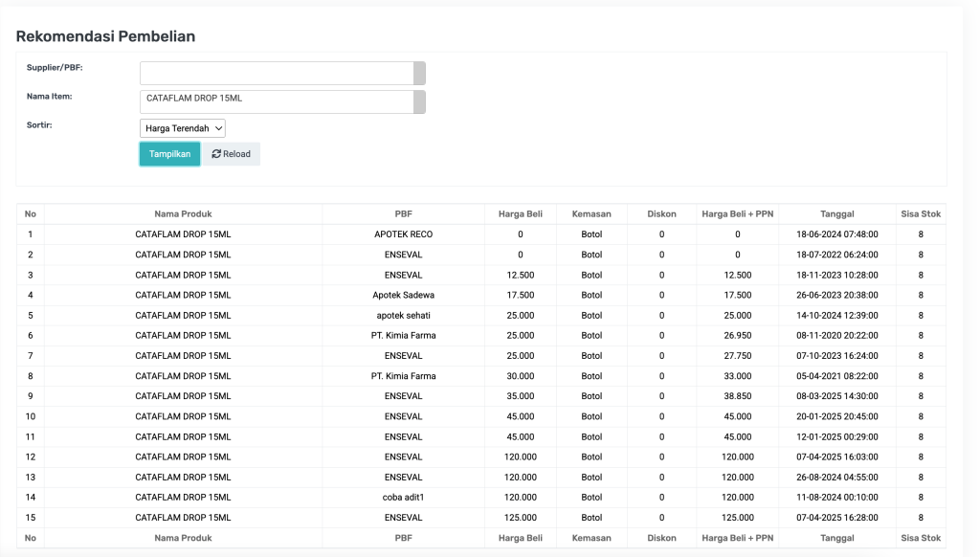Click the top Harga Beli column header

tap(520, 214)
